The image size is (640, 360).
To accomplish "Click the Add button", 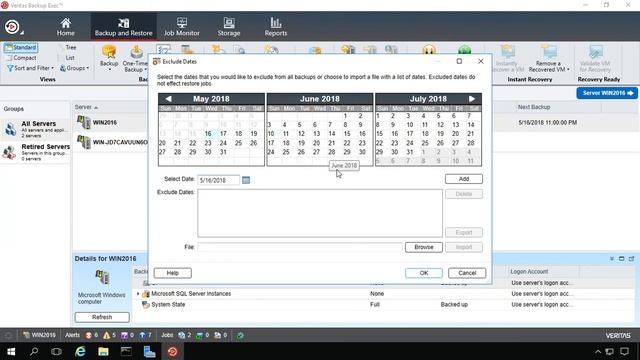I will 464,179.
